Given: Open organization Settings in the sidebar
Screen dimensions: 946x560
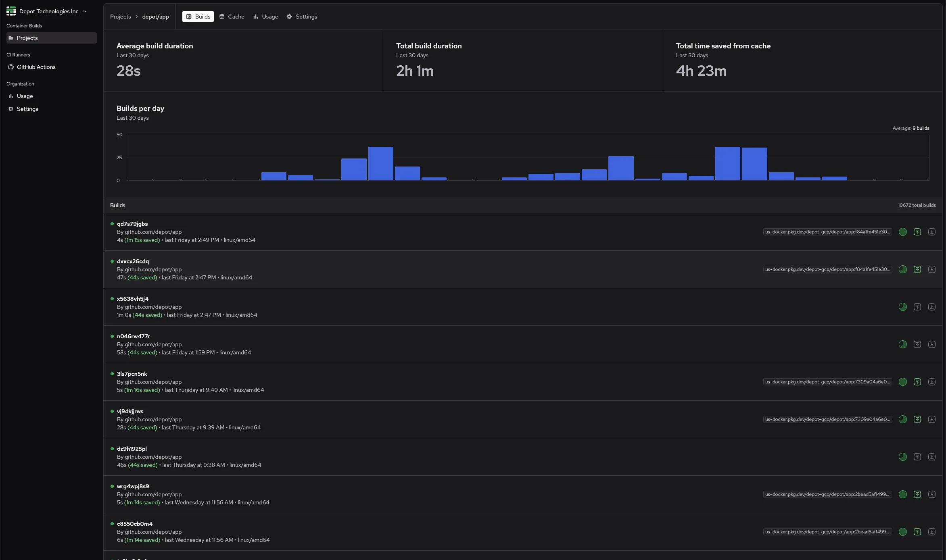Looking at the screenshot, I should click(27, 109).
